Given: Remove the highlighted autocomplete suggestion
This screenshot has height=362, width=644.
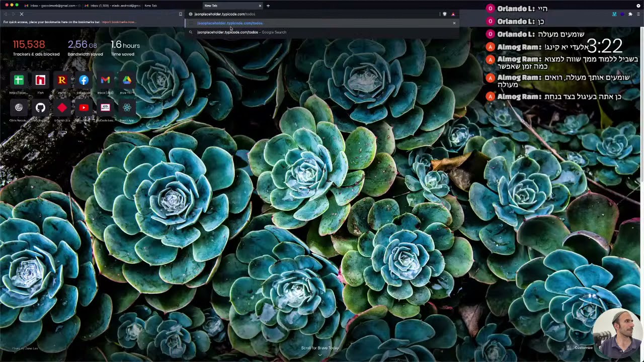Looking at the screenshot, I should pyautogui.click(x=454, y=23).
